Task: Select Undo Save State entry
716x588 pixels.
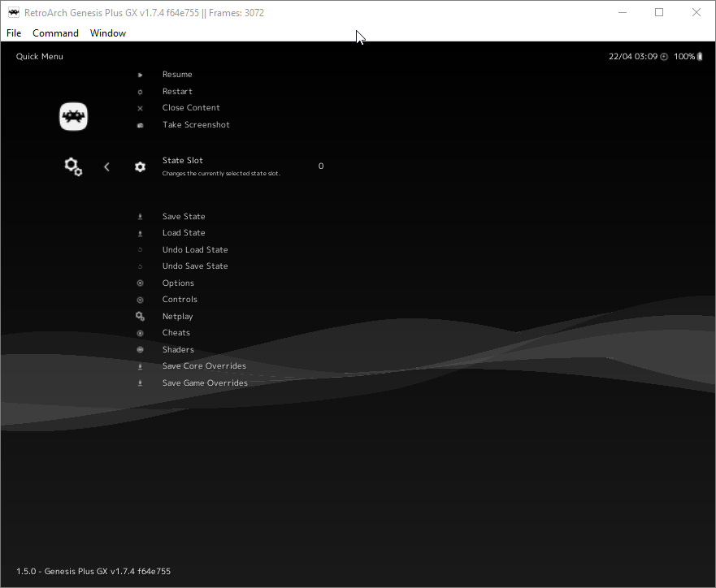Action: tap(195, 266)
